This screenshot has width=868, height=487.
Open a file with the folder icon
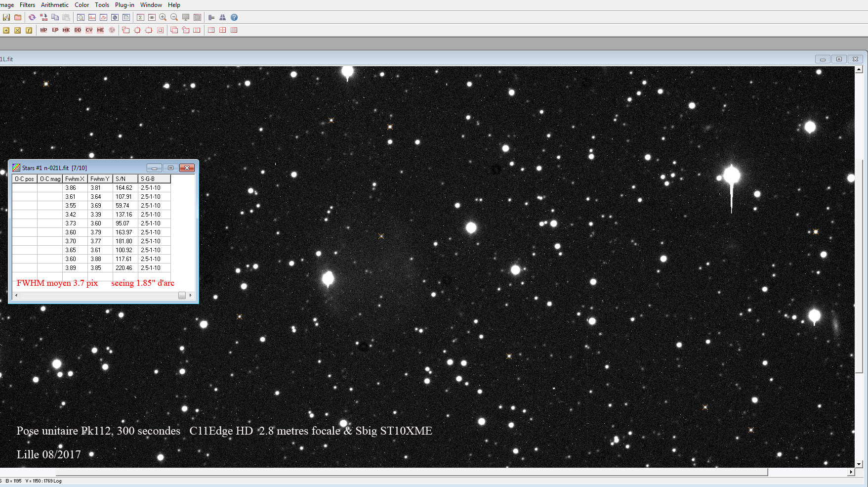pos(18,17)
